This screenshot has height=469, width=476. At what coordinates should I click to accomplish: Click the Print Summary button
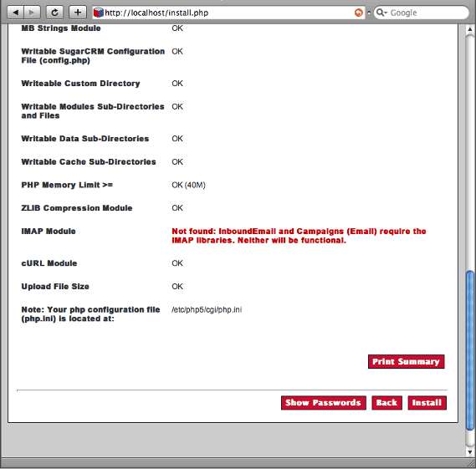coord(407,362)
